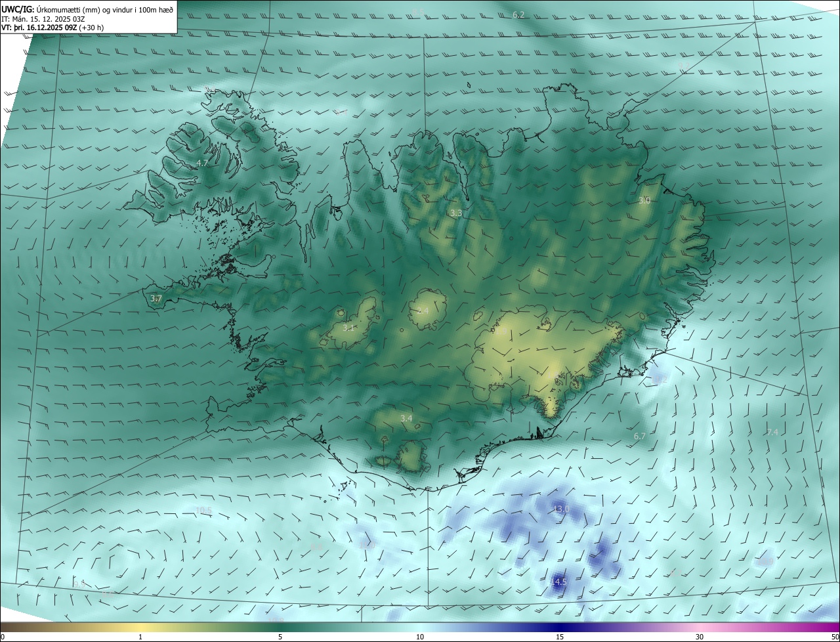Click the 'UWC/IG: Úrkomumætti (mm)' title line
840x642 pixels.
[87, 9]
